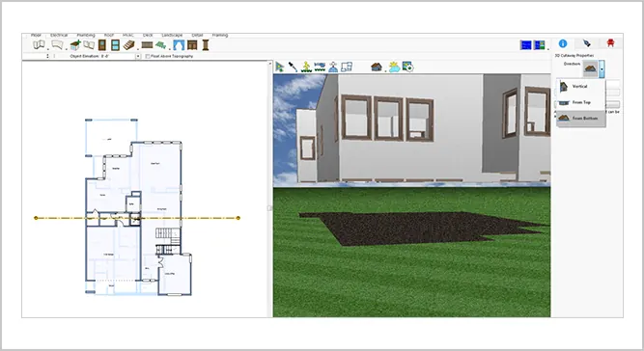644x351 pixels.
Task: Select the Stairs tool icon
Action: point(129,45)
